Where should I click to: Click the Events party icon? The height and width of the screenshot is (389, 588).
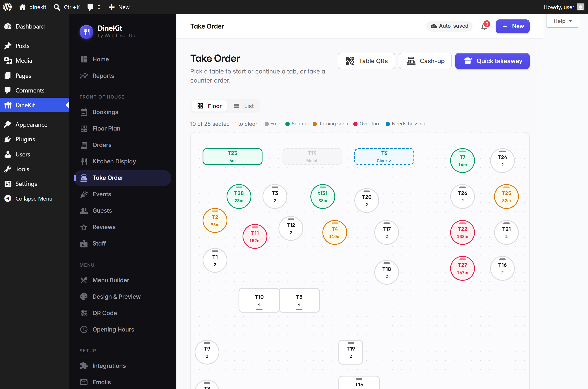point(84,194)
